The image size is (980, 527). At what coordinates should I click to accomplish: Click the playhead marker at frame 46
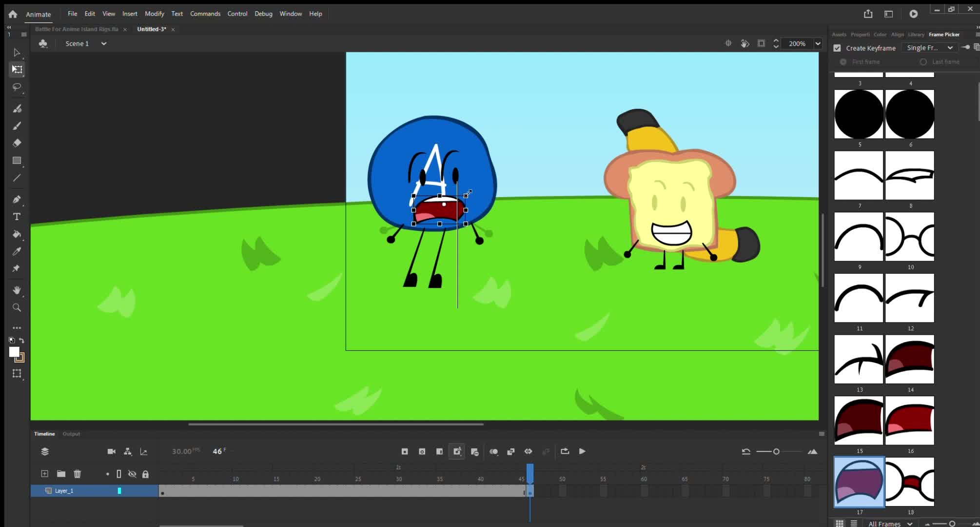[x=530, y=473]
